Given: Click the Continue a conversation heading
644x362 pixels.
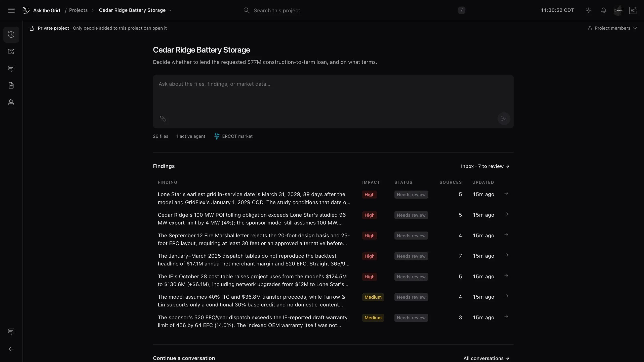Looking at the screenshot, I should point(184,358).
